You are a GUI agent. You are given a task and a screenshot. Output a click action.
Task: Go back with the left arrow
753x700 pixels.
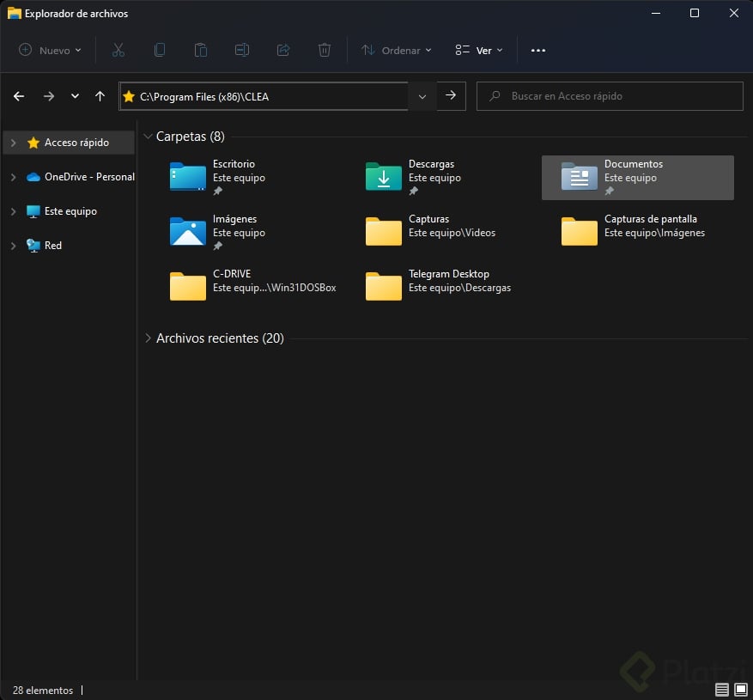click(19, 96)
